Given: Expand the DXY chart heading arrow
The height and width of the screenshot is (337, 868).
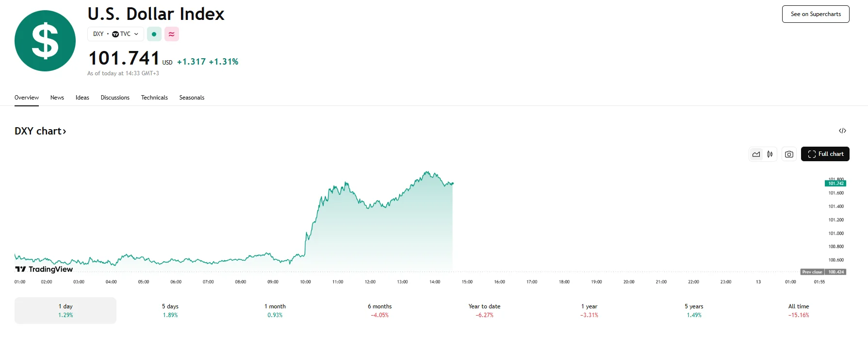Looking at the screenshot, I should 64,131.
